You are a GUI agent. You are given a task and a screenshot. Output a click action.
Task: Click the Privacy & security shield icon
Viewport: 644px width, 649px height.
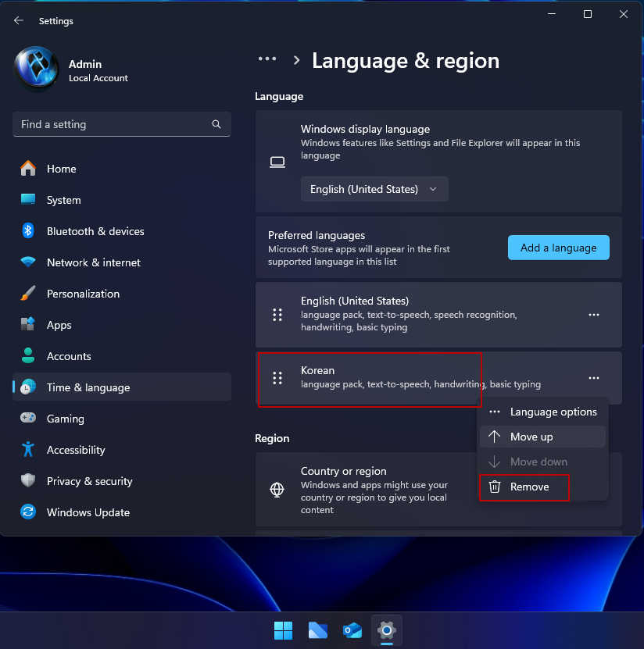click(28, 480)
